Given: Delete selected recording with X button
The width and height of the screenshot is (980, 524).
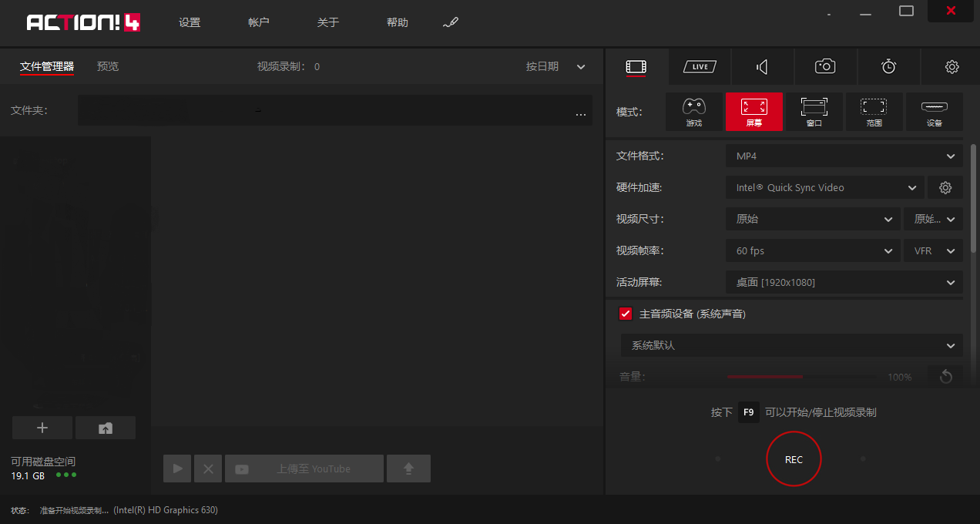Looking at the screenshot, I should 208,469.
